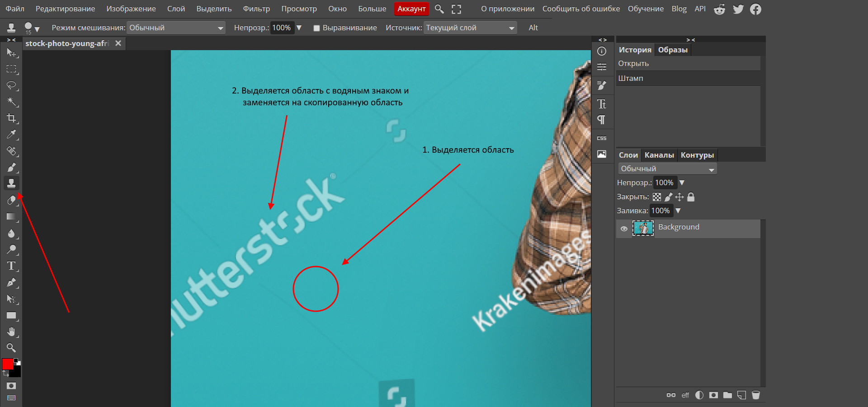This screenshot has width=868, height=407.
Task: Hide the Background layer via eye icon
Action: pos(624,229)
